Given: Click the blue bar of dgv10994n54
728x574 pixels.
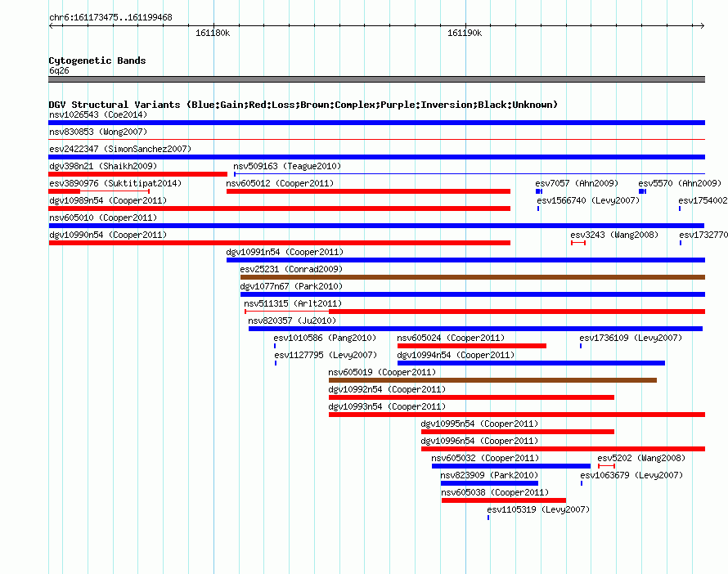Looking at the screenshot, I should click(x=531, y=363).
